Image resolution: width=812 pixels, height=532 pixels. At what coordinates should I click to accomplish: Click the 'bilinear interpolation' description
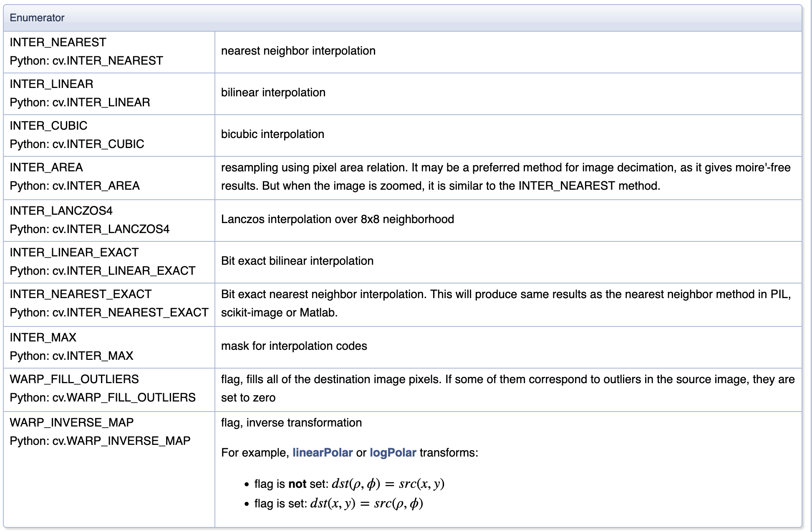[273, 93]
